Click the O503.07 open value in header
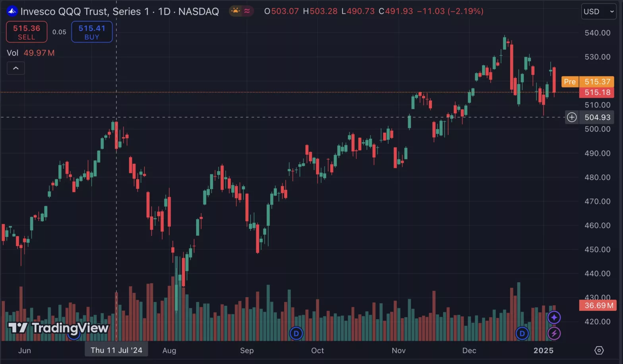623x364 pixels. click(281, 11)
